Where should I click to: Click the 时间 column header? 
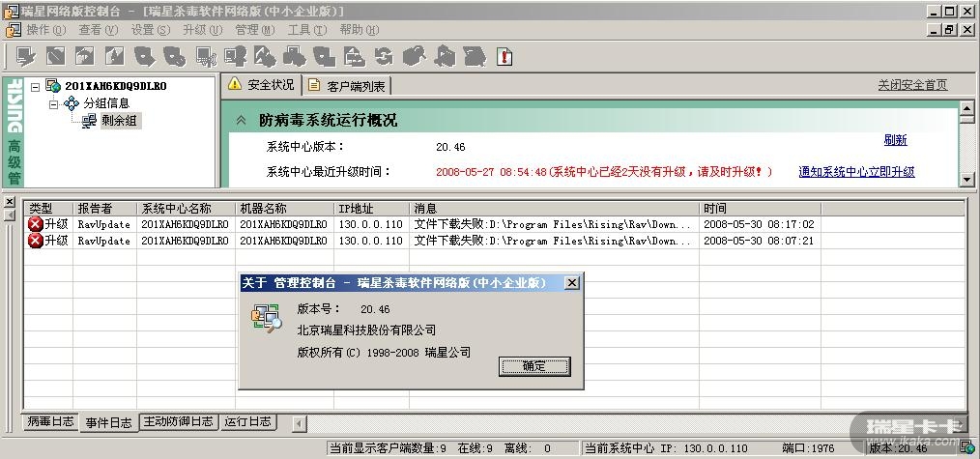[x=760, y=209]
